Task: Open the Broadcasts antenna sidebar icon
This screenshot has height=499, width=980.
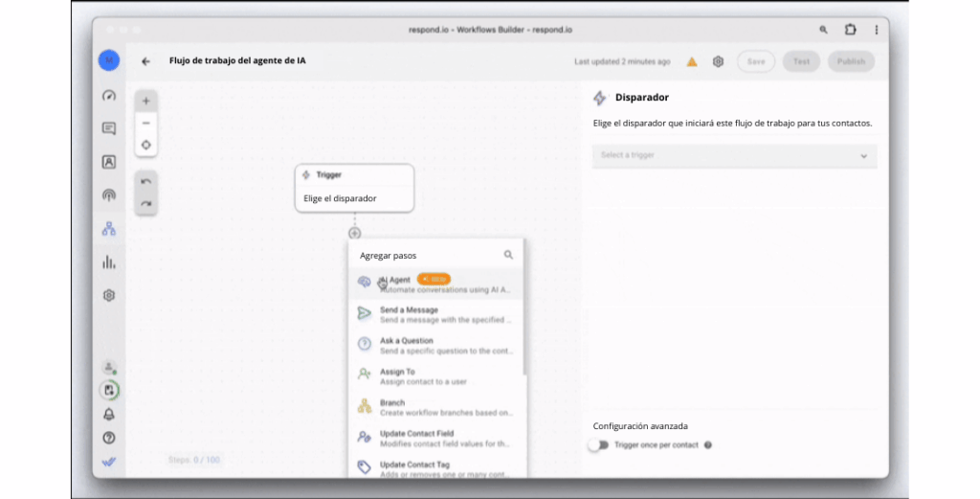Action: point(109,195)
